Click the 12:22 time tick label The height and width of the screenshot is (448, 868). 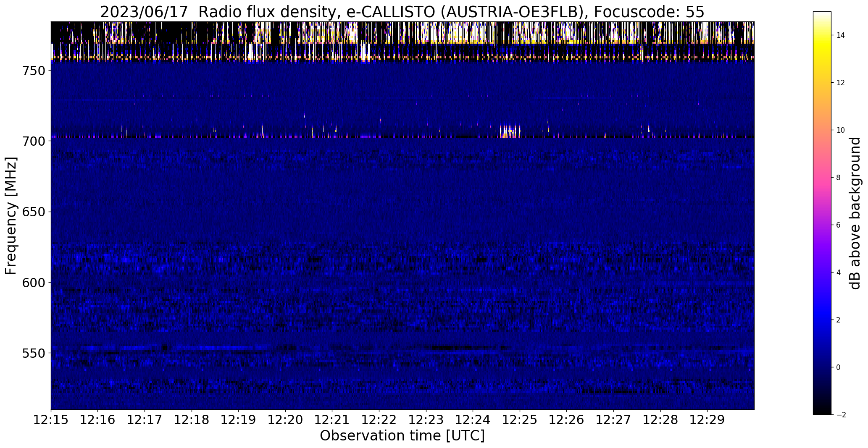[379, 419]
